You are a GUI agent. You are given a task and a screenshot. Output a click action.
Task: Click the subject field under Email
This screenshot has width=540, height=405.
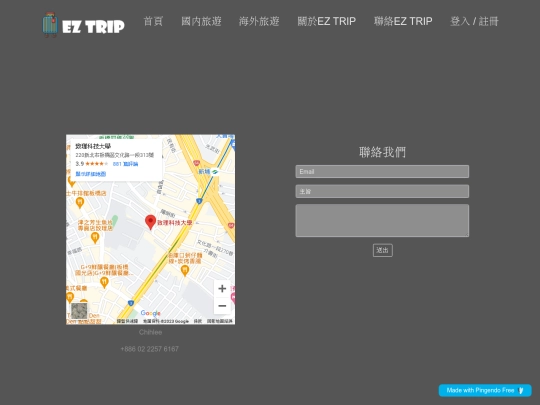[382, 191]
